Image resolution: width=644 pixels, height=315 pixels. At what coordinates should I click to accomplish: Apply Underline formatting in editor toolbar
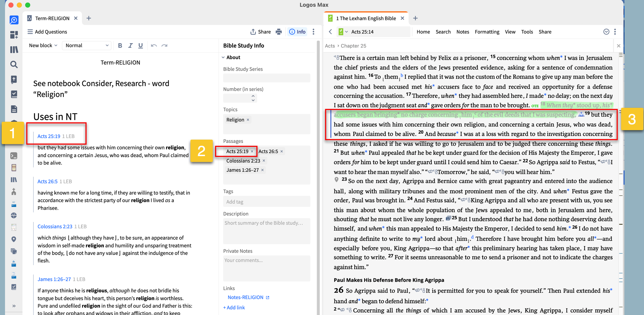coord(140,46)
